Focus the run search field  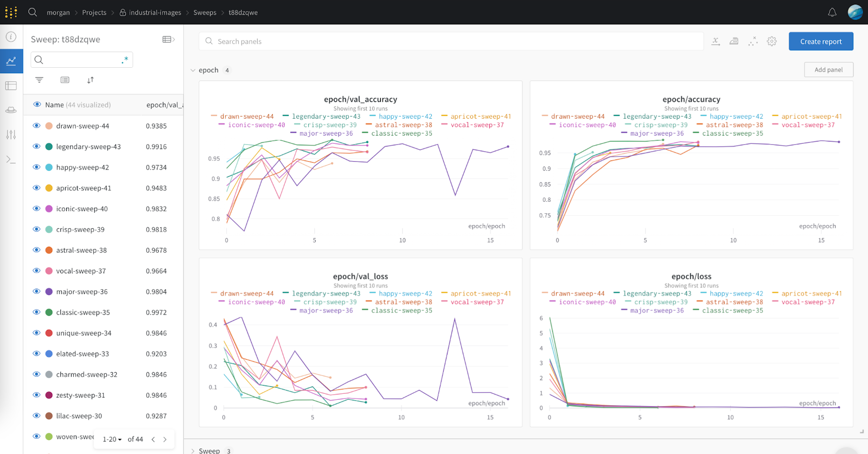pyautogui.click(x=81, y=60)
